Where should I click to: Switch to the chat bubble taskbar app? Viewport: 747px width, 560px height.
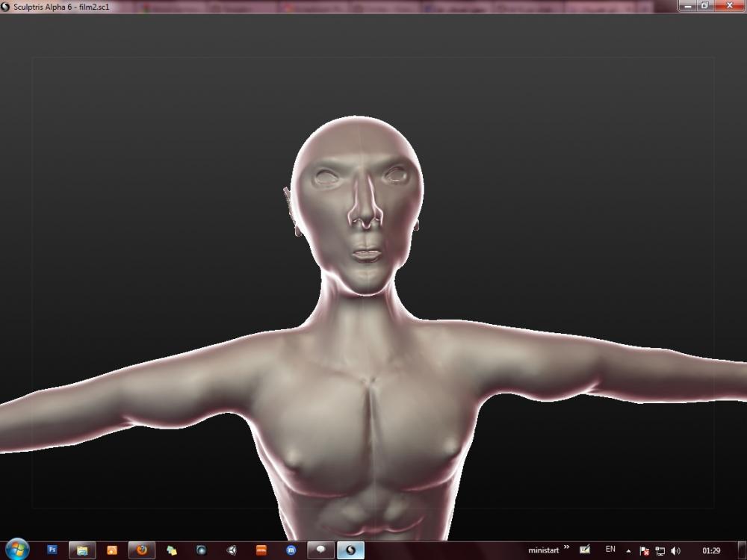coord(320,550)
